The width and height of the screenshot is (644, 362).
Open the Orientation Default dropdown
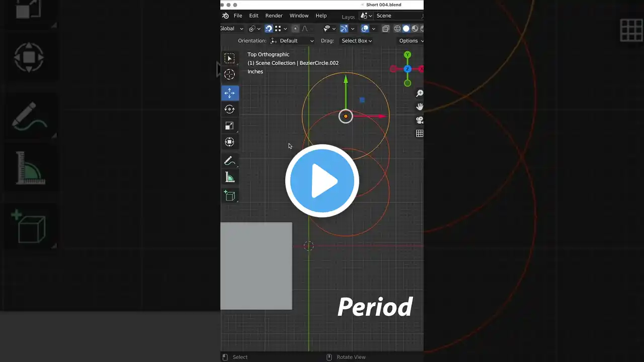(x=292, y=41)
